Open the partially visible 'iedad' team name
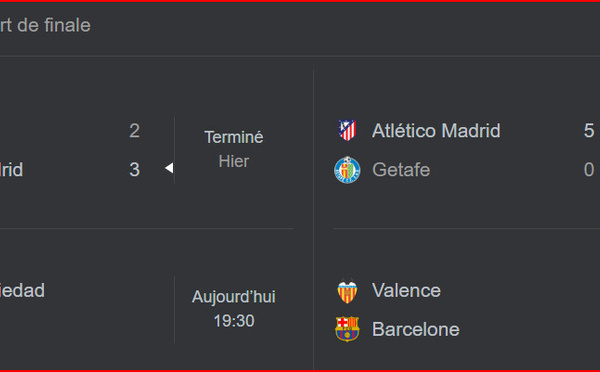Image resolution: width=600 pixels, height=372 pixels. click(22, 290)
